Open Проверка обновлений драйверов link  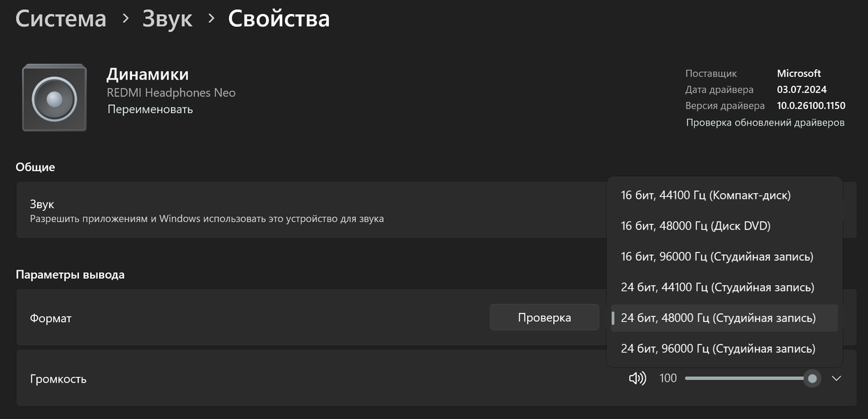[x=765, y=123]
